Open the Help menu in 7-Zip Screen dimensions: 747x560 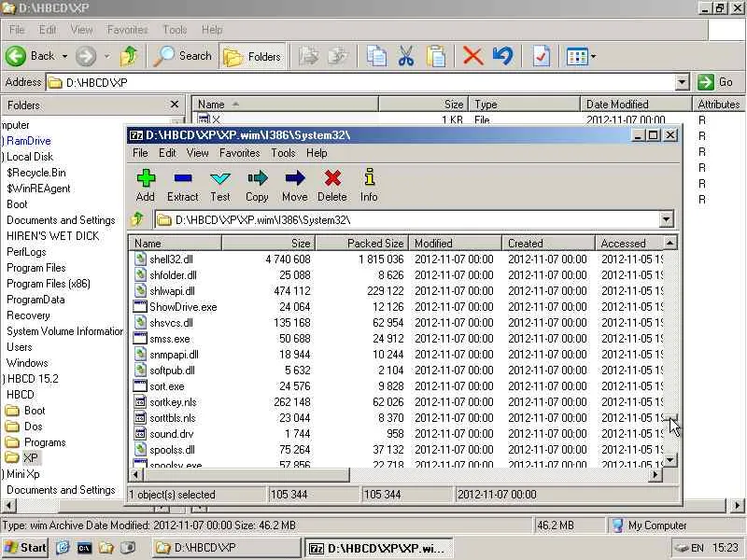coord(317,153)
